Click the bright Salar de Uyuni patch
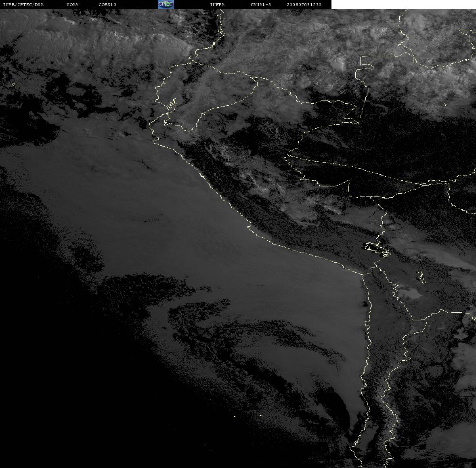 410,293
